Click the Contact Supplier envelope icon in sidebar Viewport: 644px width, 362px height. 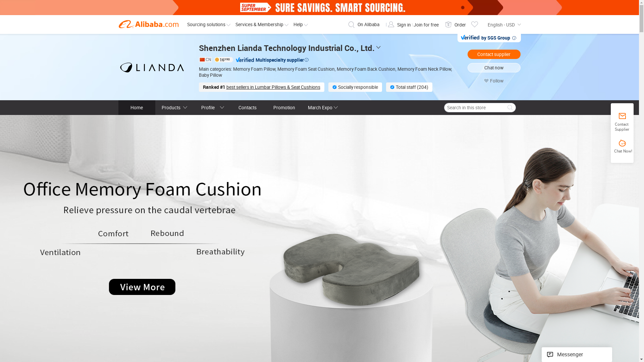point(622,116)
